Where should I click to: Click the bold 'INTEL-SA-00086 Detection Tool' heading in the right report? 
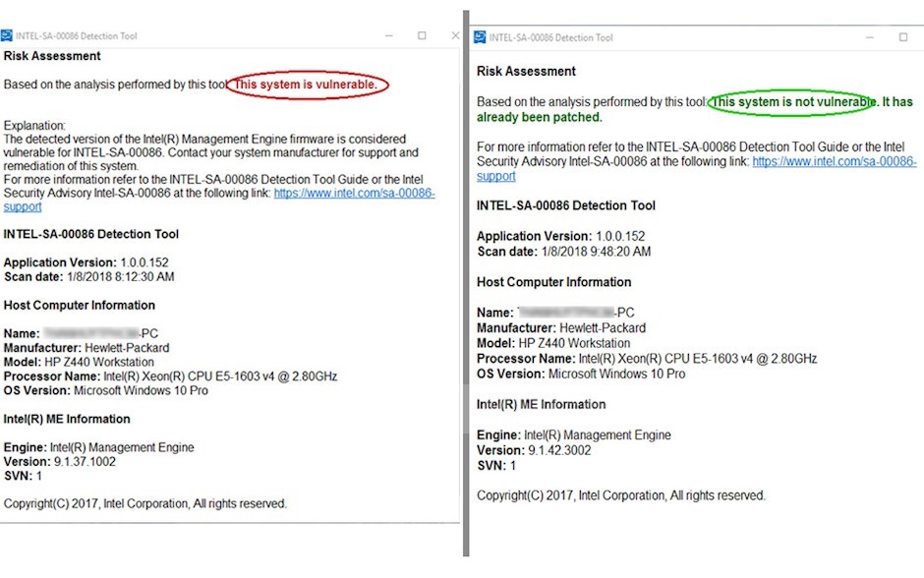[x=566, y=205]
